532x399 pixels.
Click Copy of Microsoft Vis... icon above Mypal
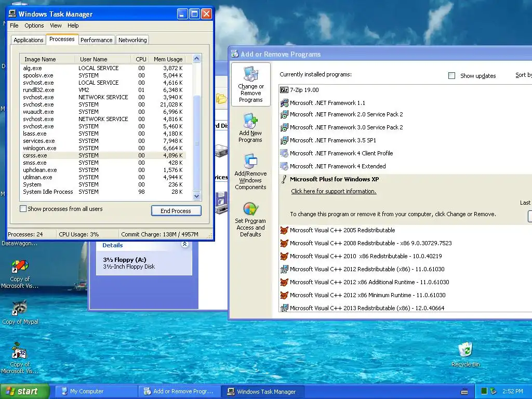coord(20,273)
